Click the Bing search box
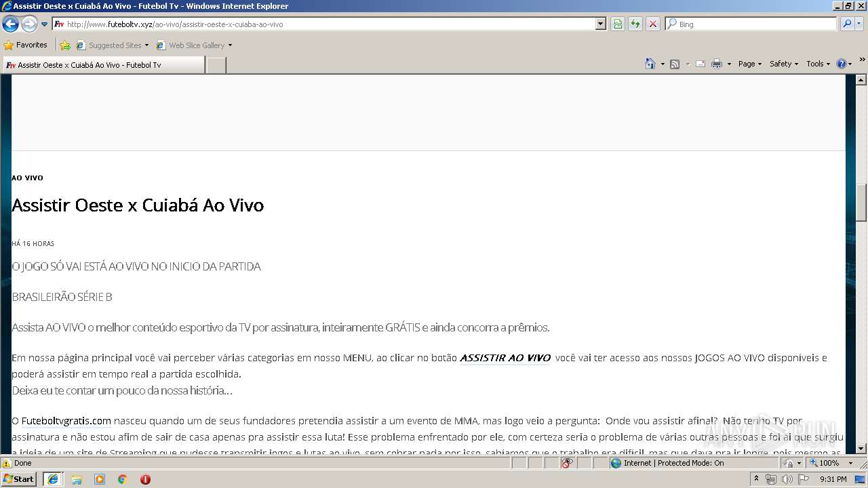Viewport: 868px width, 488px height. click(x=751, y=24)
